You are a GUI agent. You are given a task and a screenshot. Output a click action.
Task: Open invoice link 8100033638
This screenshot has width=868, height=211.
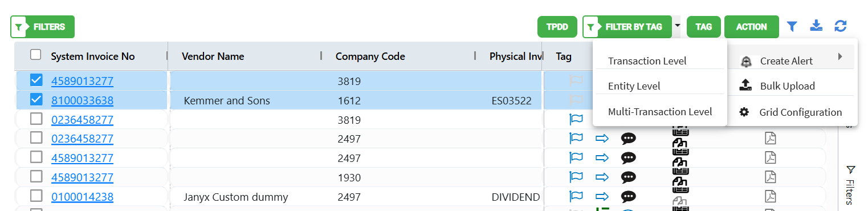click(82, 101)
